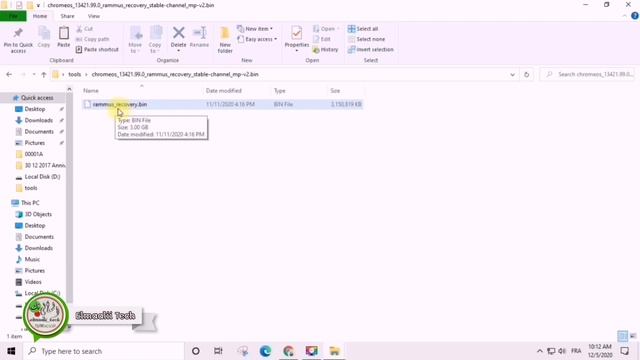Screen dimensions: 640x360
Task: Open Documents under Quick access
Action: click(39, 131)
